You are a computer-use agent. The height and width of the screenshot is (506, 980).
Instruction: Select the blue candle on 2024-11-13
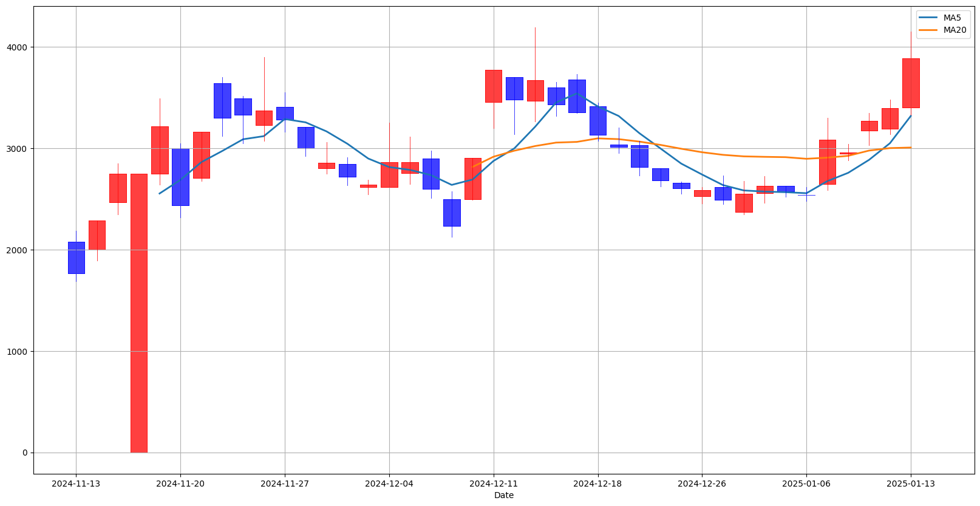click(76, 258)
